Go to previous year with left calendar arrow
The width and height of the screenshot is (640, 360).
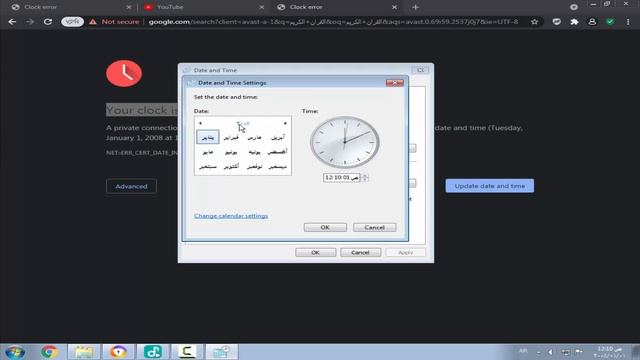coord(200,123)
